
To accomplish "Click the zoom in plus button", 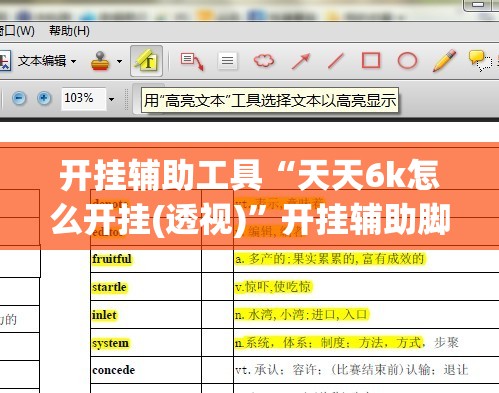I will click(44, 98).
